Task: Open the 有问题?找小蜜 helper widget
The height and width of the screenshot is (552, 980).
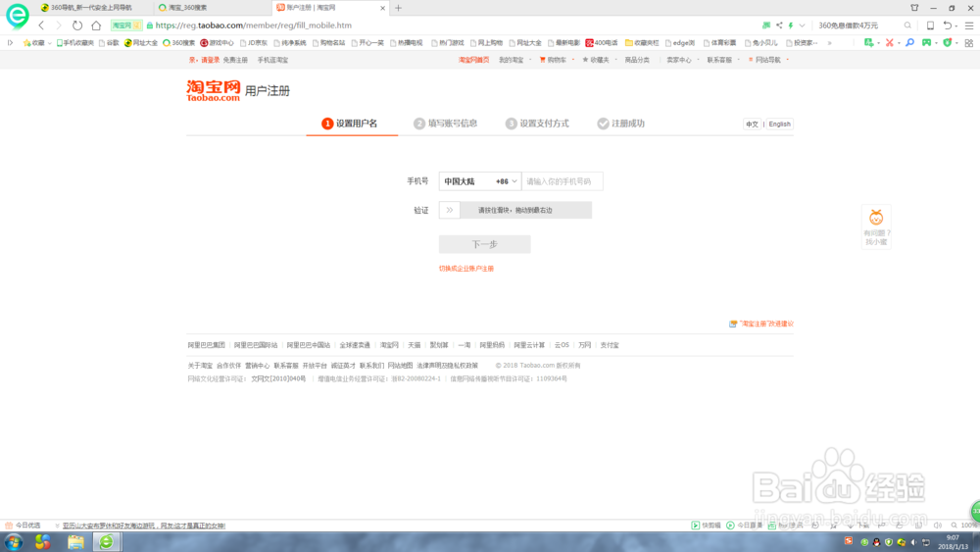Action: click(876, 226)
